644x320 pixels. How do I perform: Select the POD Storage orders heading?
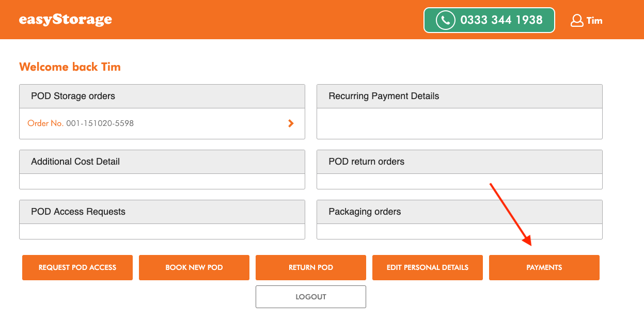click(x=73, y=96)
